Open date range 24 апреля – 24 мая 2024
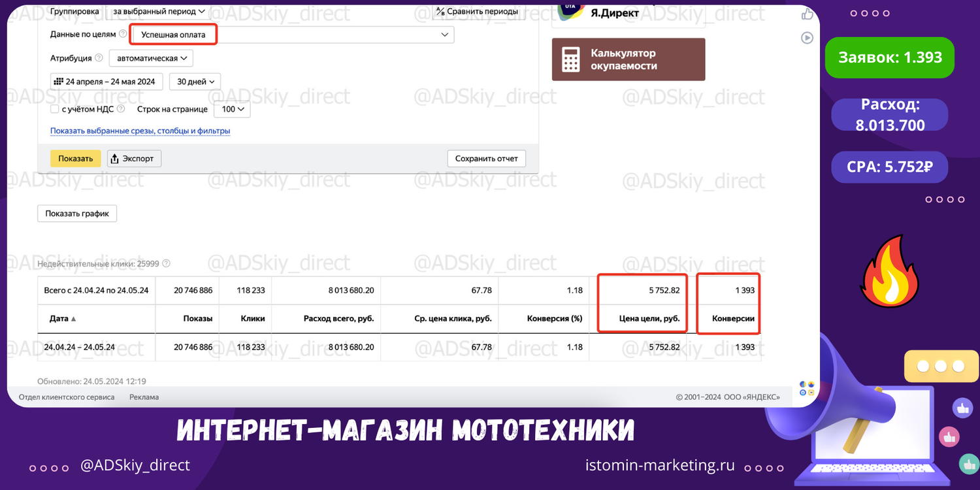 [106, 82]
